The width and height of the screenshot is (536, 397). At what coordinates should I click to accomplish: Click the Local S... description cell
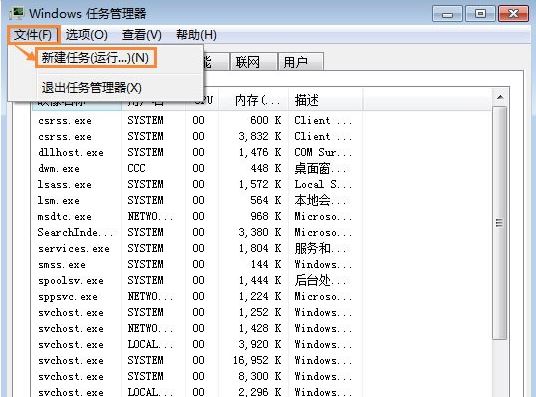[x=323, y=185]
